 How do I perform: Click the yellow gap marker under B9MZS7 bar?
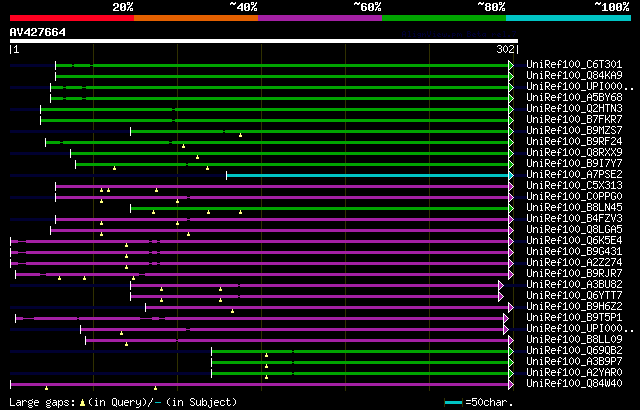240,135
